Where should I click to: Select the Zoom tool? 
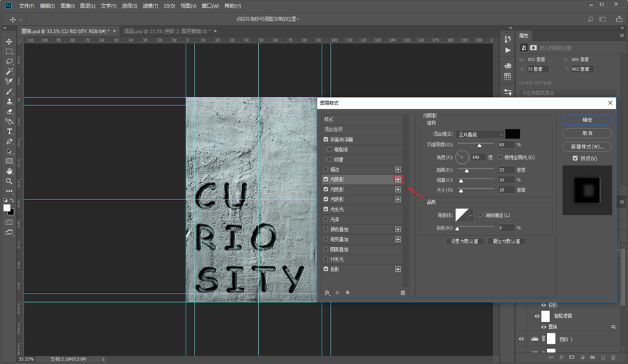point(9,181)
